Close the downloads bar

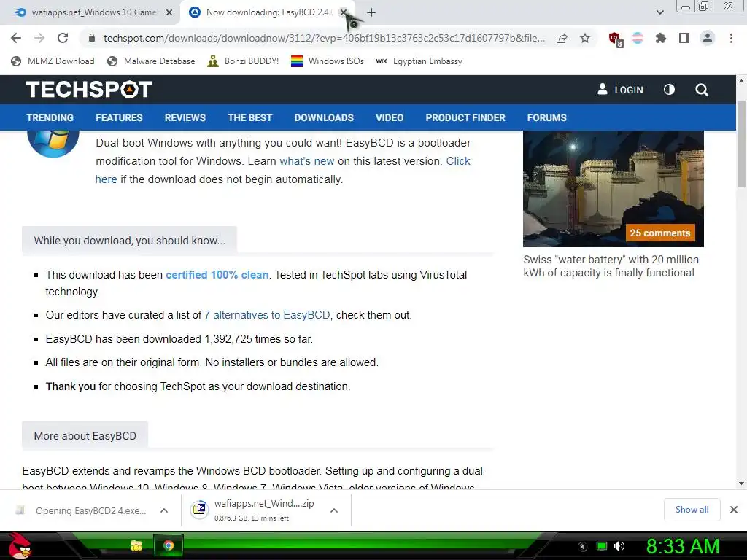coord(734,510)
